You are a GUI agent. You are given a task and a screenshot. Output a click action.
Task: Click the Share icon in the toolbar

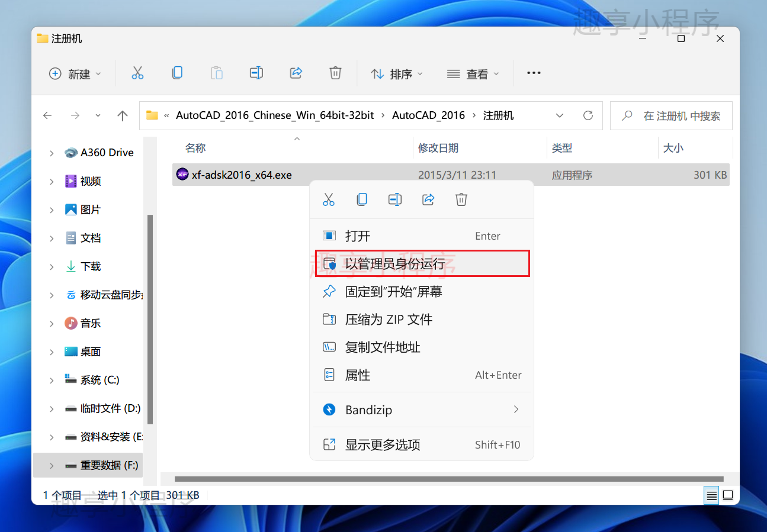pos(296,73)
